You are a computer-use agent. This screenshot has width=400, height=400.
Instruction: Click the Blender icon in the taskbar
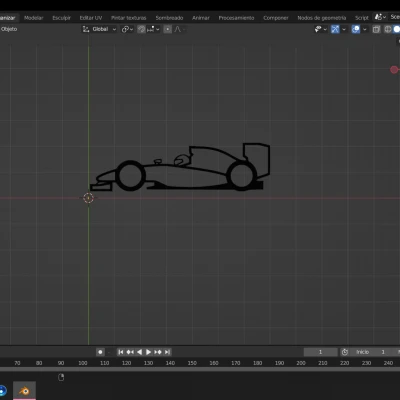coord(24,390)
